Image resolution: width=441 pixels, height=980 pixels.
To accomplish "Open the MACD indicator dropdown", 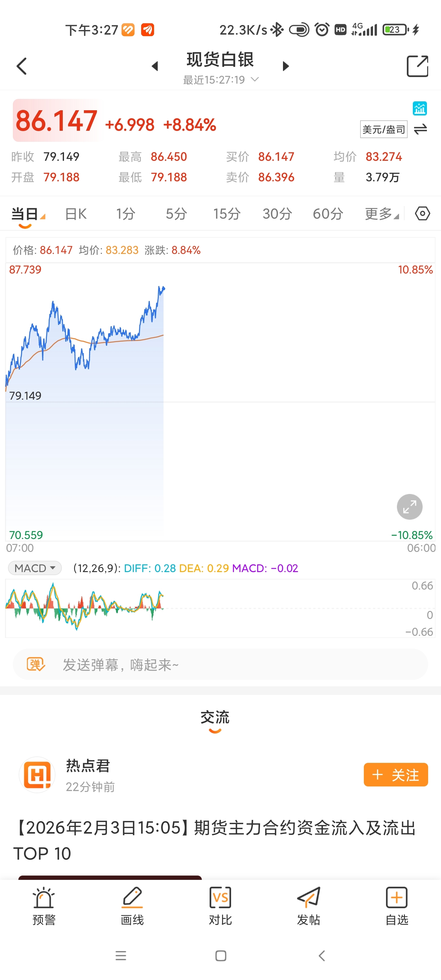I will 35,568.
